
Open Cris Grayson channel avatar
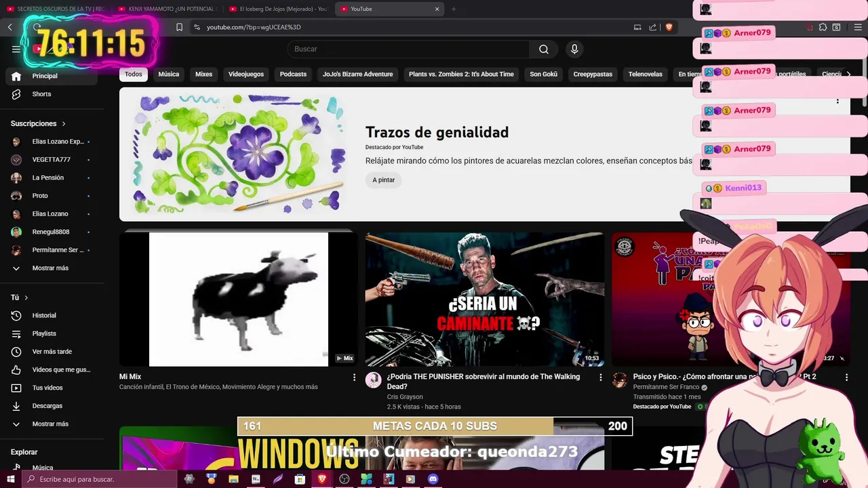pos(374,380)
